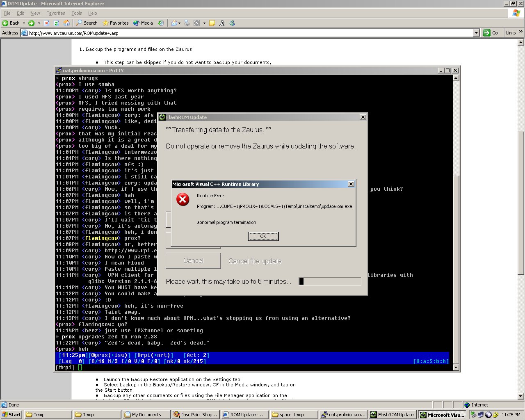
Task: Open the Favorites pane
Action: 115,23
